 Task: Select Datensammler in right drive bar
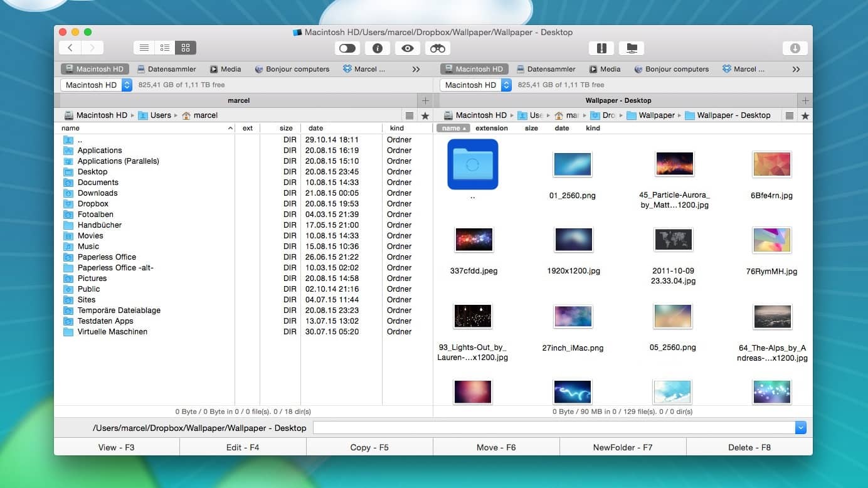(x=546, y=69)
